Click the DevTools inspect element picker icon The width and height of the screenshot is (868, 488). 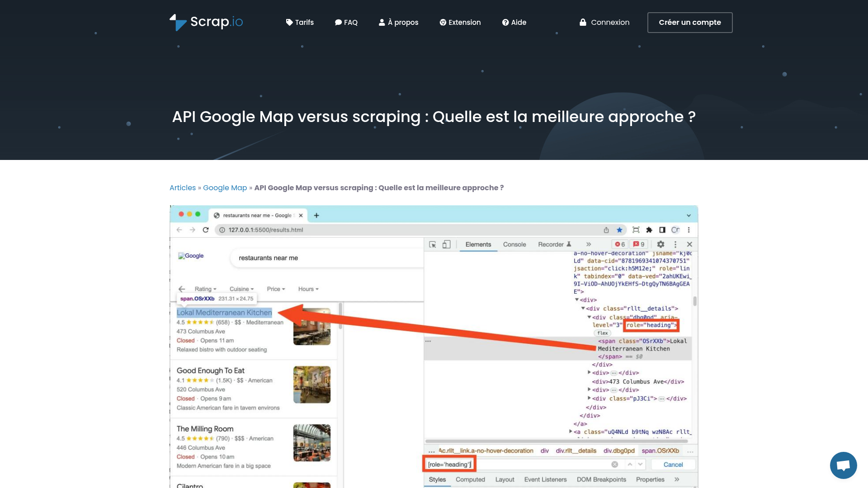[x=433, y=244]
